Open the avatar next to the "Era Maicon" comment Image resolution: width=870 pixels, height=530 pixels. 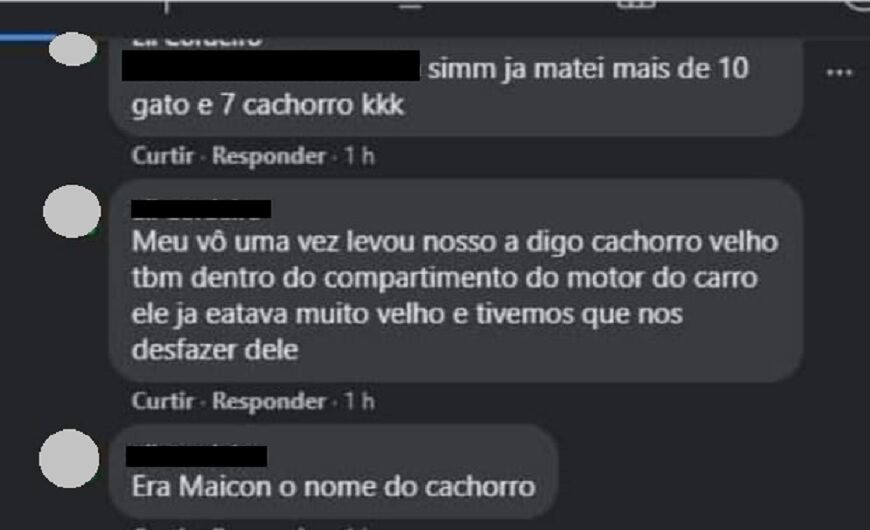pyautogui.click(x=69, y=458)
